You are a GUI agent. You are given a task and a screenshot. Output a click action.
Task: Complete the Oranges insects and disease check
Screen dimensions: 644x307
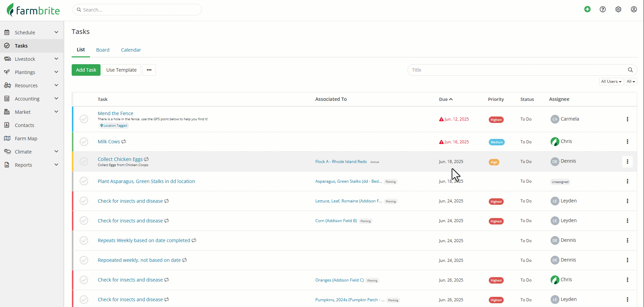point(84,280)
